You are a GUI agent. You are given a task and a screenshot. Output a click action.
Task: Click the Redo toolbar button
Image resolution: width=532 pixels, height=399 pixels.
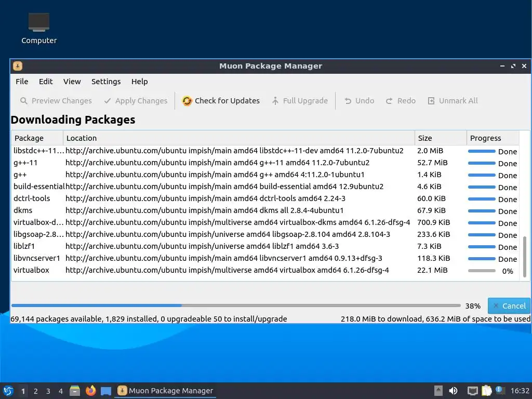(x=401, y=101)
